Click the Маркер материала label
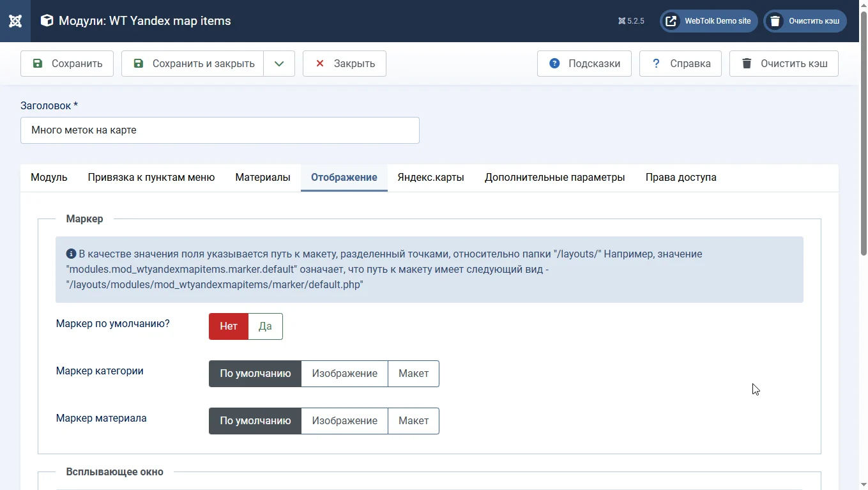 [102, 418]
